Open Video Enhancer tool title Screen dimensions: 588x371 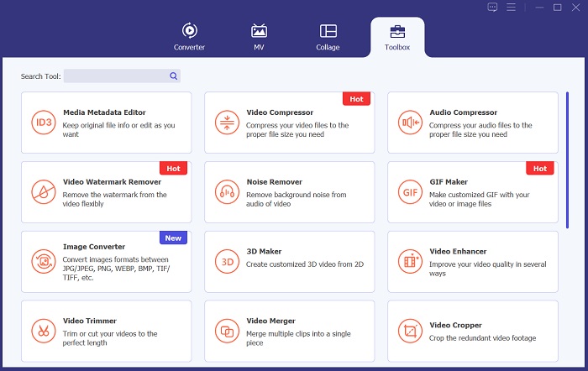[459, 252]
